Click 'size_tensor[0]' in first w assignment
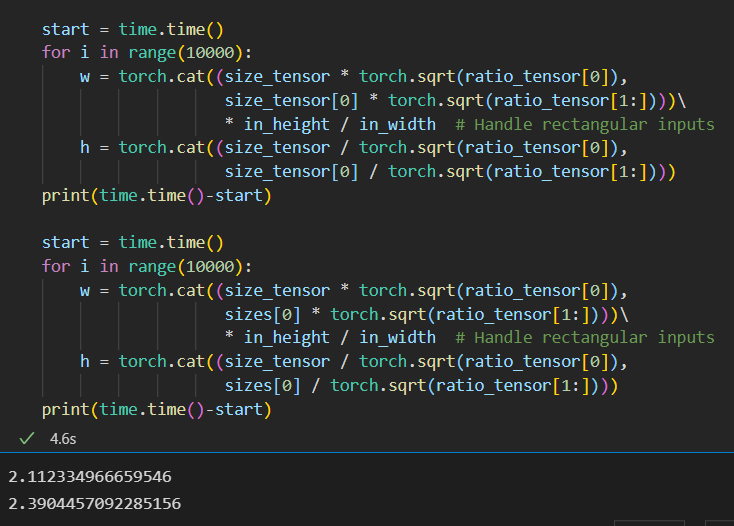 pyautogui.click(x=292, y=101)
